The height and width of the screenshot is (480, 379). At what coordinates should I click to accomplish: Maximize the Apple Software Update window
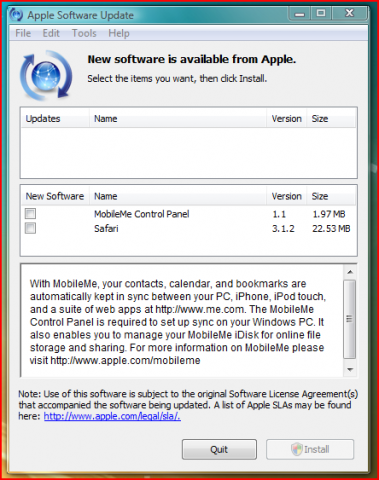click(x=321, y=13)
